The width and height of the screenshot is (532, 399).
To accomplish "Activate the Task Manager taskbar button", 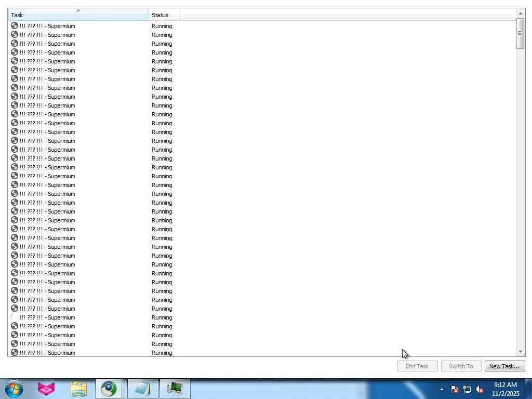I will click(175, 389).
